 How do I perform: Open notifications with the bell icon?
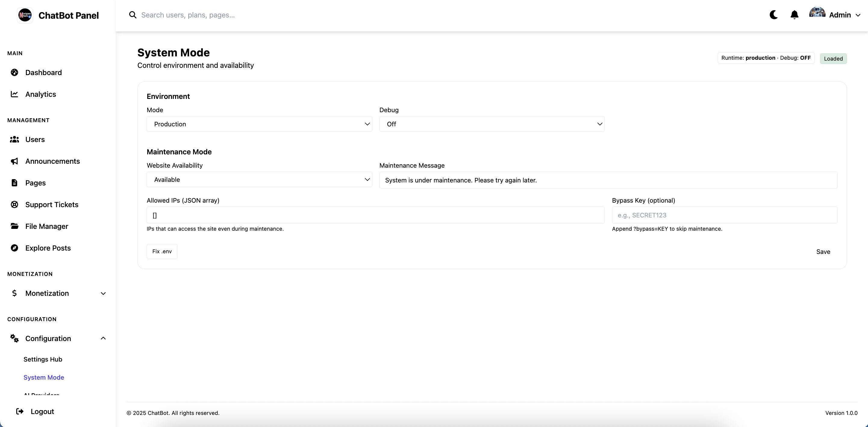(x=794, y=15)
